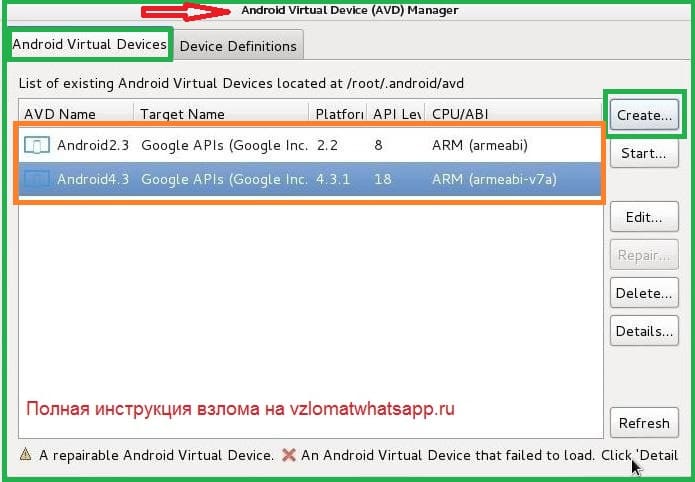Open the Details... button

click(x=644, y=331)
